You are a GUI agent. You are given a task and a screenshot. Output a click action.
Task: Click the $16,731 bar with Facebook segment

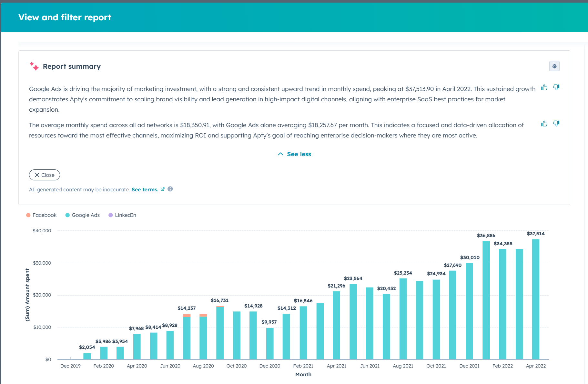220,333
